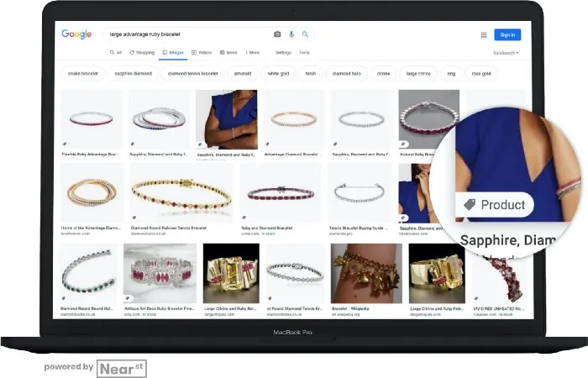
Task: Click 'Diamond Round Round Hal...' title
Action: click(87, 308)
